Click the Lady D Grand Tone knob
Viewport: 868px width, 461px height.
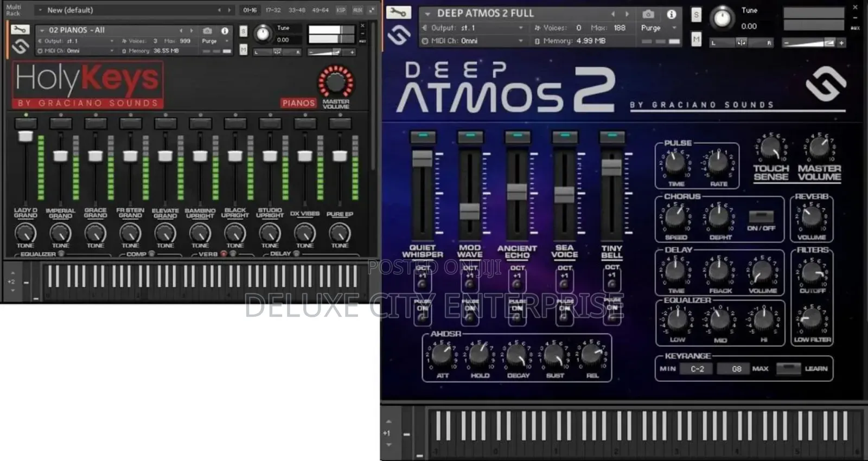25,233
